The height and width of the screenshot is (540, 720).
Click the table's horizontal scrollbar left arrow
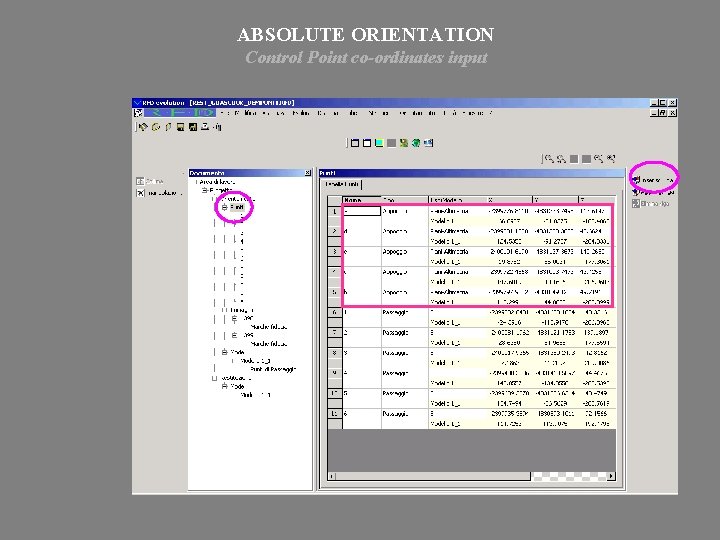[x=331, y=476]
